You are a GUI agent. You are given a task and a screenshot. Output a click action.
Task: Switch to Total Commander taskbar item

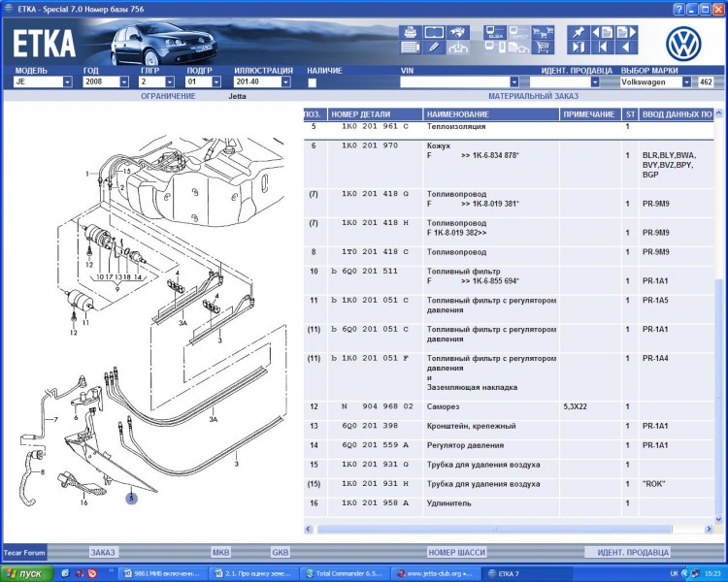[x=344, y=573]
